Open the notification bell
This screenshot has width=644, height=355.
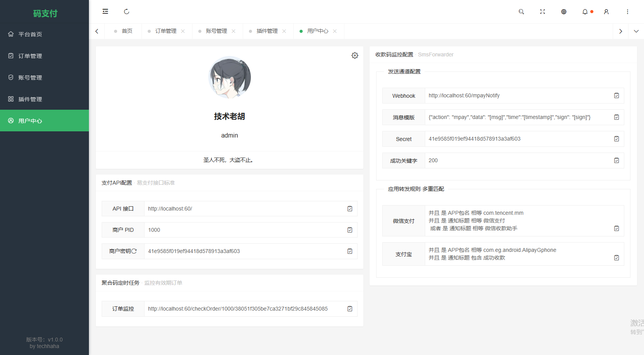(584, 12)
